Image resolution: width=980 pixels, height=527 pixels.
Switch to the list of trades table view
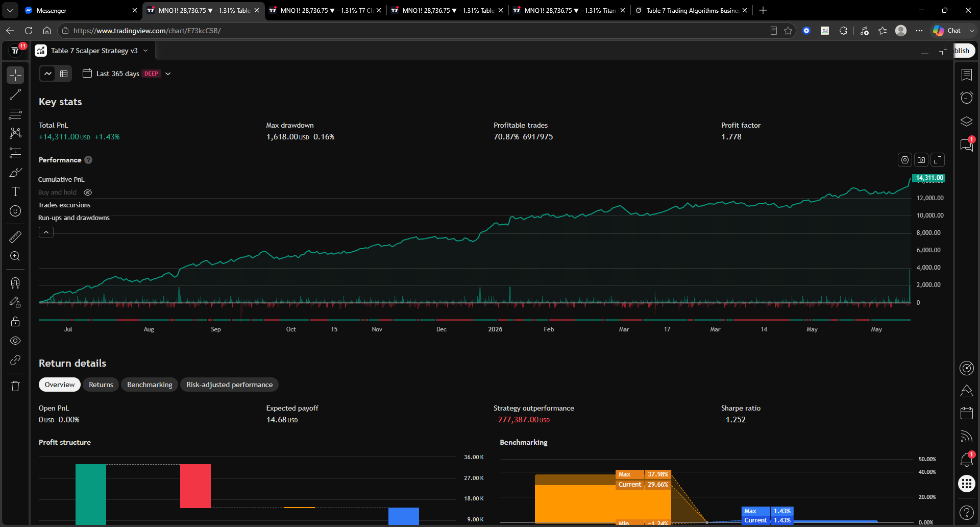pos(64,74)
